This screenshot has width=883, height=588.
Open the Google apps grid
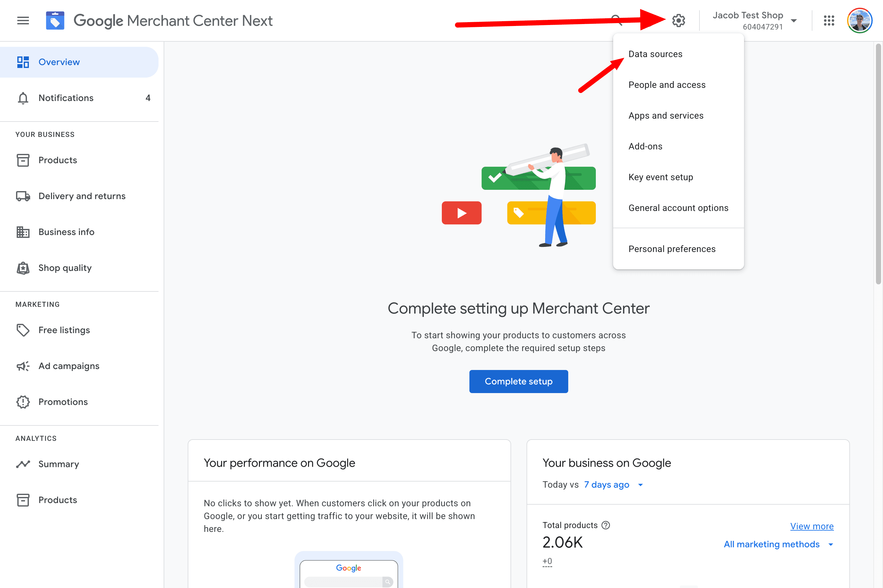[x=828, y=21]
